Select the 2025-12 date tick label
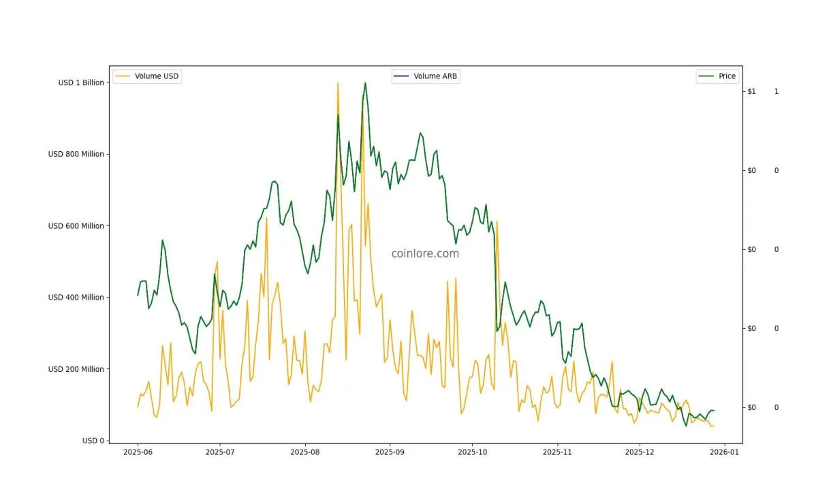This screenshot has width=831, height=504. coord(640,452)
